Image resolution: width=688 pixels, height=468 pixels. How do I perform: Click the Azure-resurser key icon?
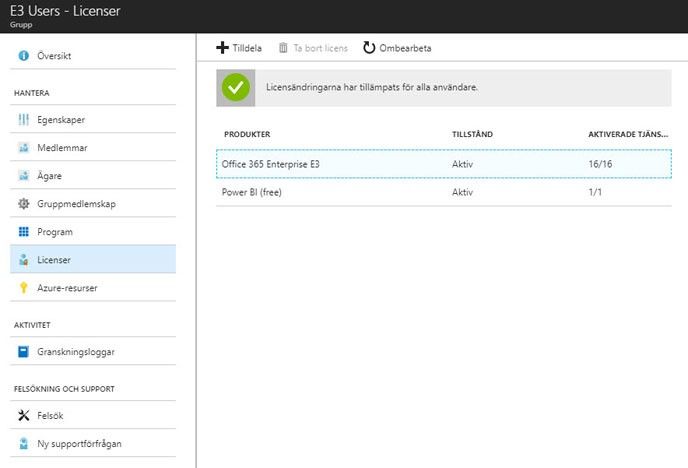pyautogui.click(x=24, y=288)
